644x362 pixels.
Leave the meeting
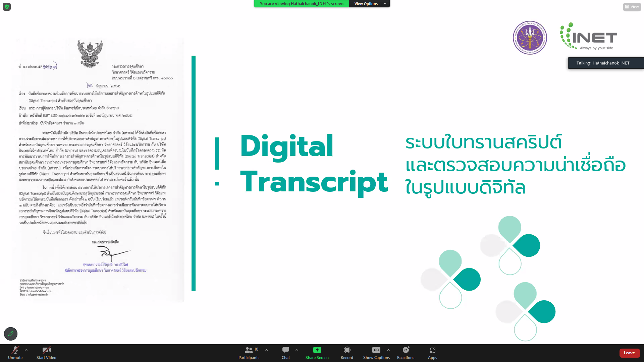click(x=629, y=353)
